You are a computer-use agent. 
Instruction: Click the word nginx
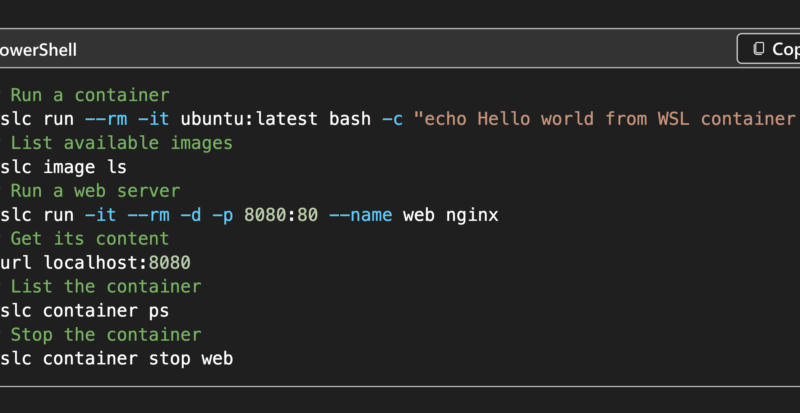tap(472, 215)
